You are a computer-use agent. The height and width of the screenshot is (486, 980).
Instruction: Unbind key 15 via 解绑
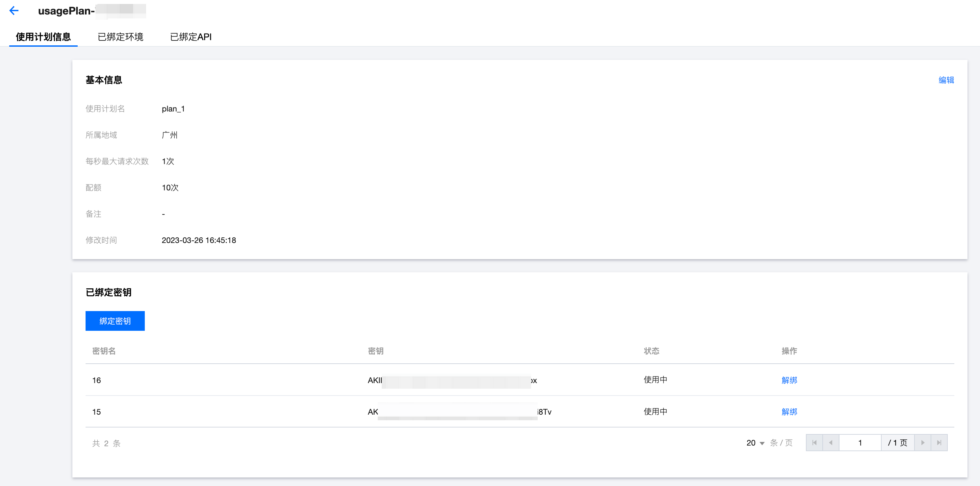click(789, 412)
